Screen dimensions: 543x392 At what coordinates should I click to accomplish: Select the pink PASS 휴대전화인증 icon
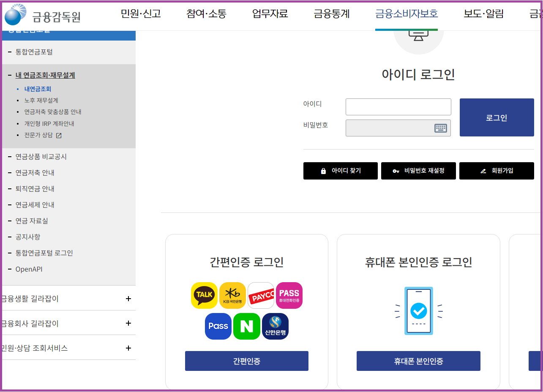tap(289, 295)
